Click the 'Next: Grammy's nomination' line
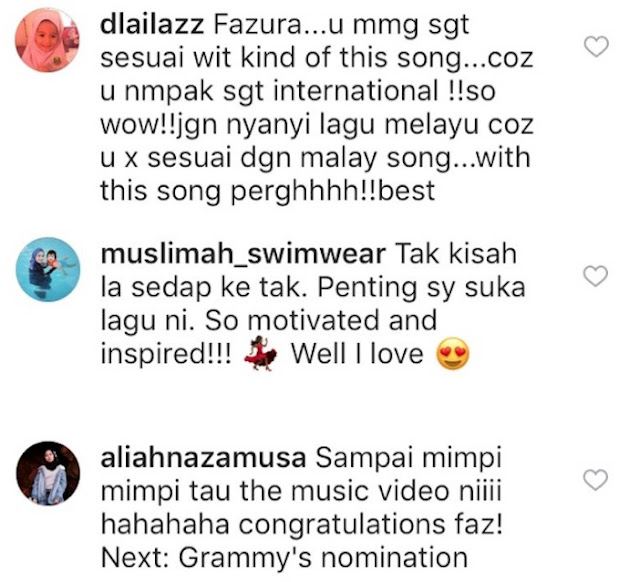 click(284, 558)
